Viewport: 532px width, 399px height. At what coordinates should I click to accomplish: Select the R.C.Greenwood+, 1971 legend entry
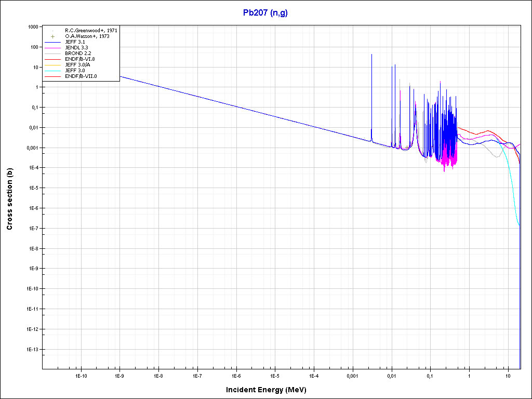(x=91, y=31)
